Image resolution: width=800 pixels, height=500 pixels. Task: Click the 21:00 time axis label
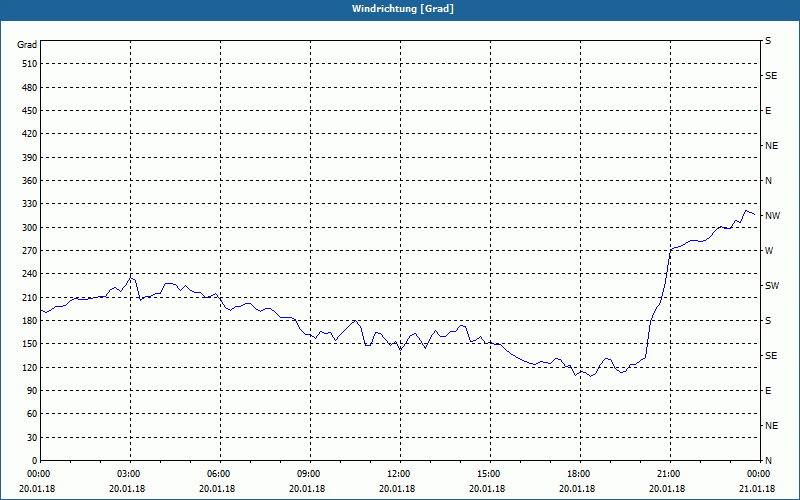coord(668,474)
